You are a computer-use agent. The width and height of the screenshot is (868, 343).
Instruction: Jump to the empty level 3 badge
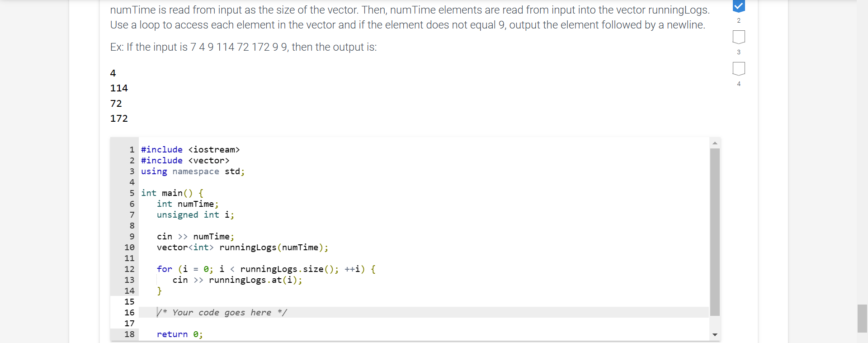pyautogui.click(x=739, y=37)
